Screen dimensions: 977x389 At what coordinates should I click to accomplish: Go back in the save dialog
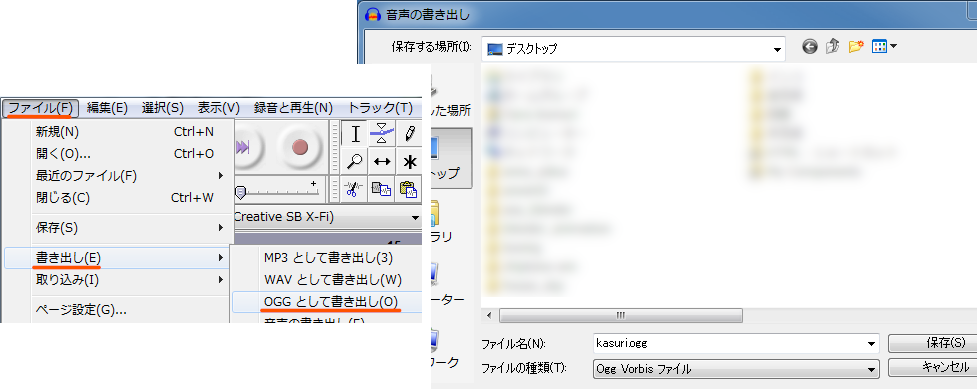coord(809,47)
